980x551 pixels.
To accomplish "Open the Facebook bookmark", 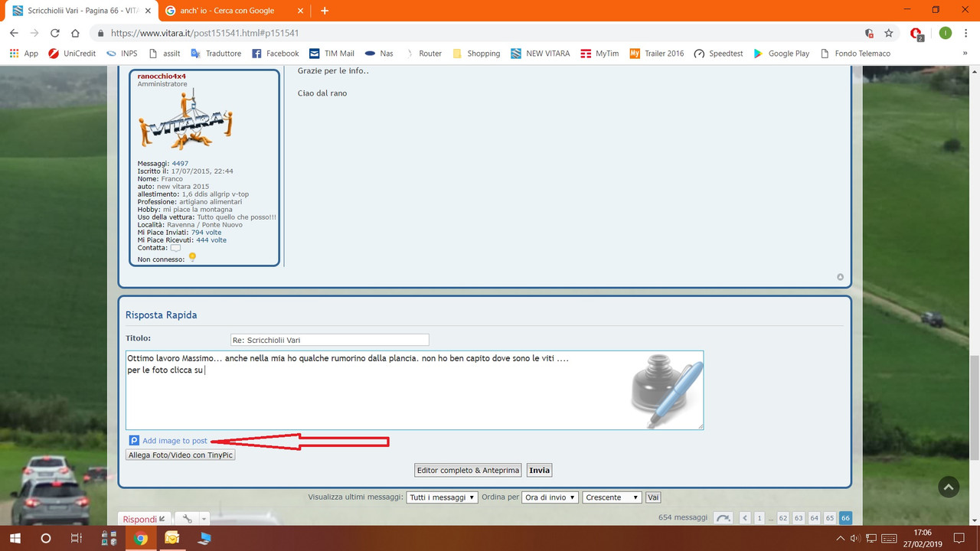I will (276, 54).
